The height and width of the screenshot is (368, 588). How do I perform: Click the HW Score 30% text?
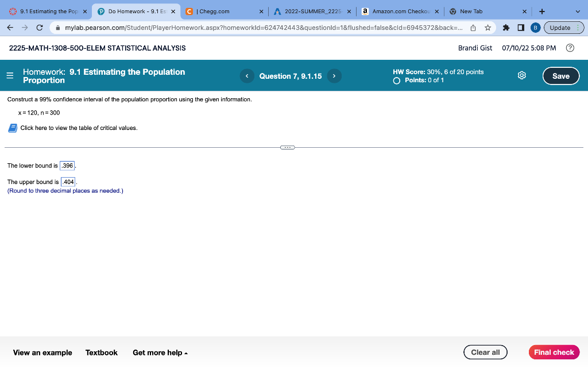pos(438,72)
